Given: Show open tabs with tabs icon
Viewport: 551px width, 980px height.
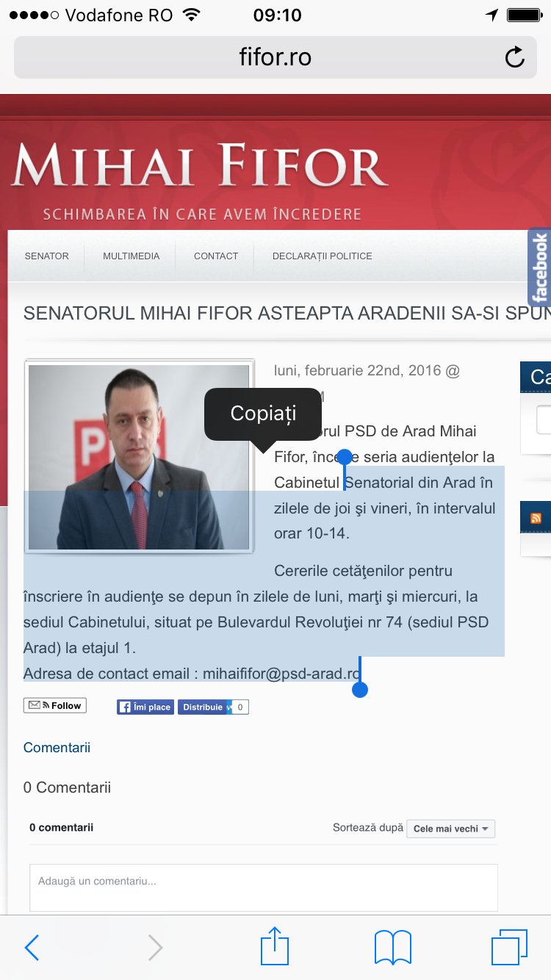Looking at the screenshot, I should pos(510,947).
